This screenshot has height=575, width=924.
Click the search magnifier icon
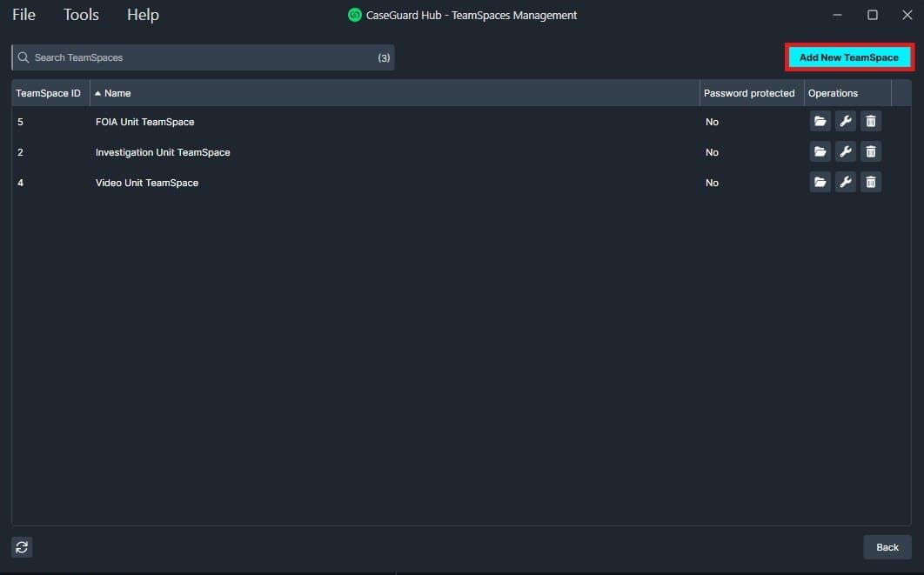[x=23, y=57]
